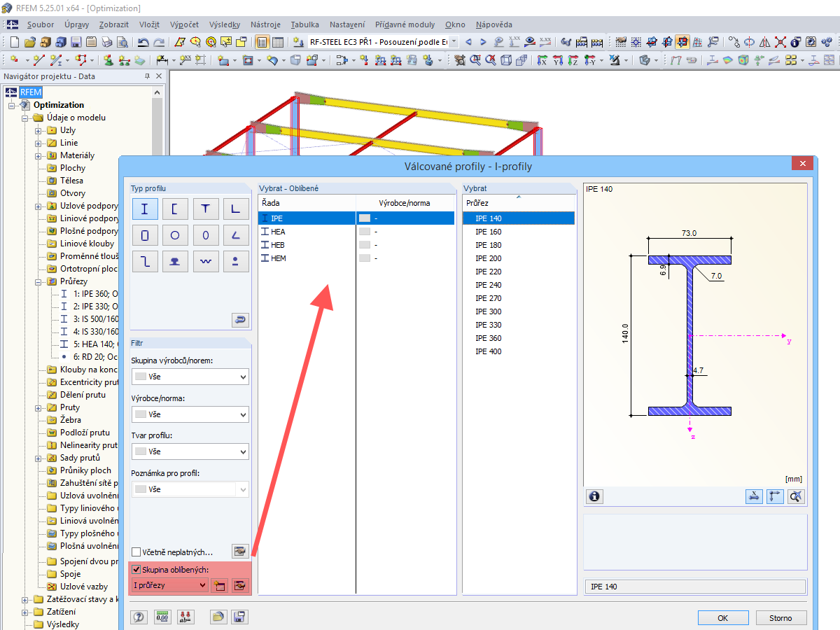Expand the Sady prutů tree node
The image size is (840, 630).
39,458
